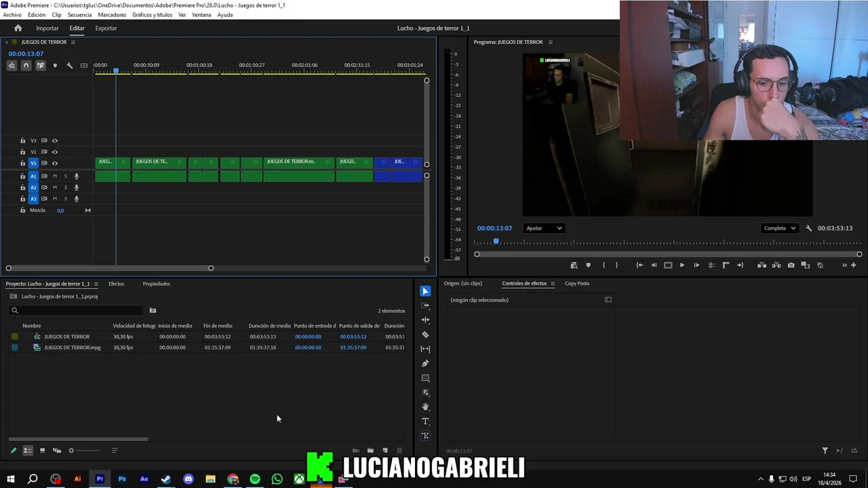Toggle Linked Selection in timeline
This screenshot has width=868, height=488.
40,66
